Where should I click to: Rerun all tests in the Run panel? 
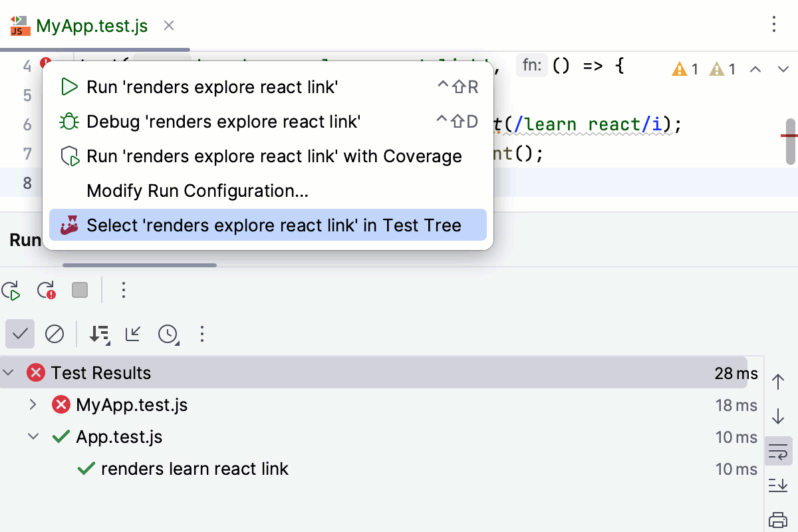(x=11, y=291)
